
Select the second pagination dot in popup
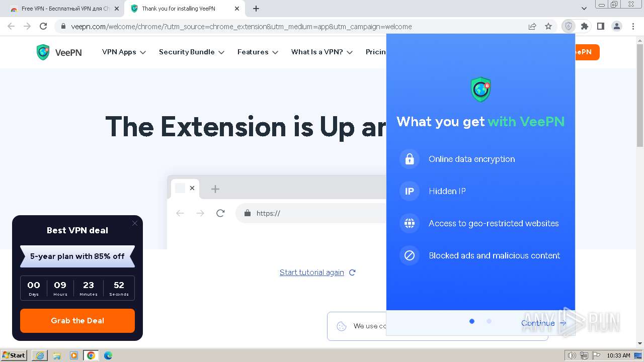[489, 321]
